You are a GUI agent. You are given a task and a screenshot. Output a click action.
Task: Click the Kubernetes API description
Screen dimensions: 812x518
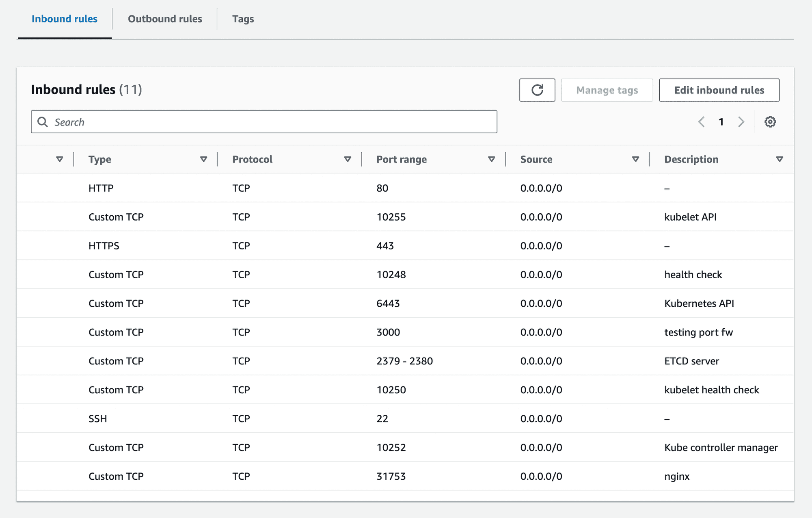pyautogui.click(x=699, y=303)
